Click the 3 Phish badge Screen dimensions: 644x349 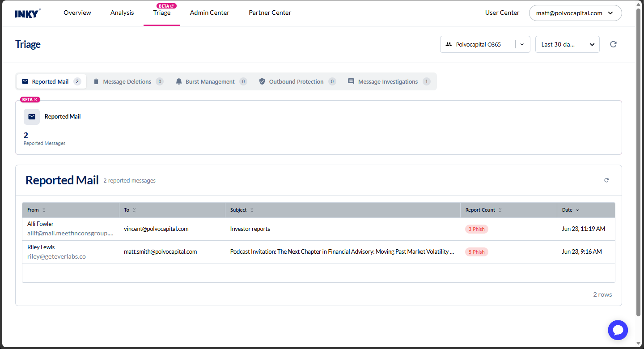click(x=477, y=229)
